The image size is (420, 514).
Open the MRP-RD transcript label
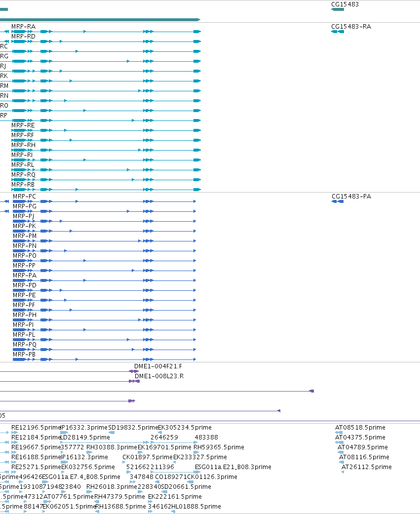[x=23, y=37]
